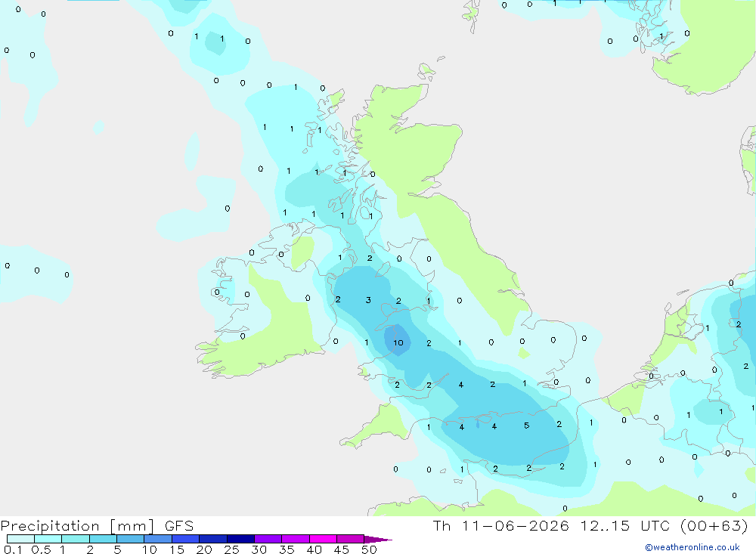Click the 30–35 mm legend color swatch
The image size is (756, 554).
[x=268, y=539]
